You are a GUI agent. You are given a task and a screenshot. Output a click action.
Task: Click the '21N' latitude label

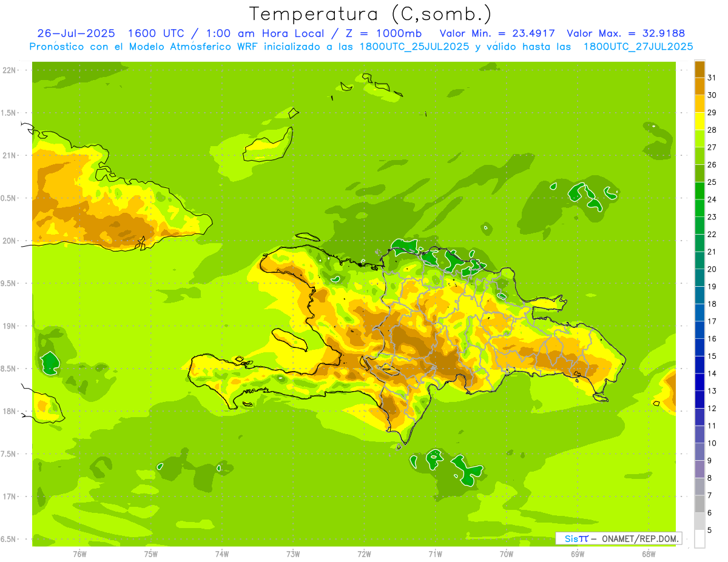[9, 155]
